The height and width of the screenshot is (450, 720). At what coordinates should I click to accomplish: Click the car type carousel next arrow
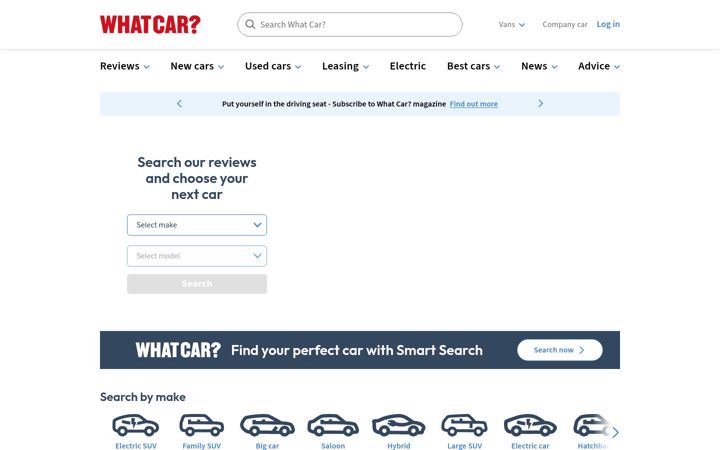point(615,432)
